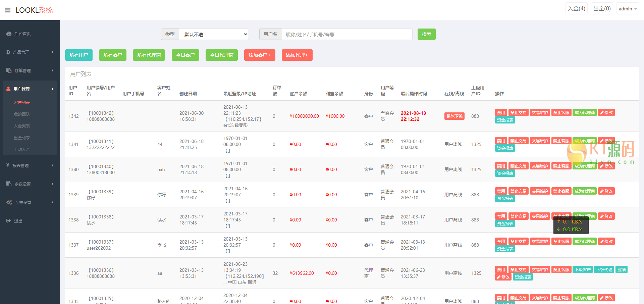Expand the 系统设置 submenu arrow

53,202
